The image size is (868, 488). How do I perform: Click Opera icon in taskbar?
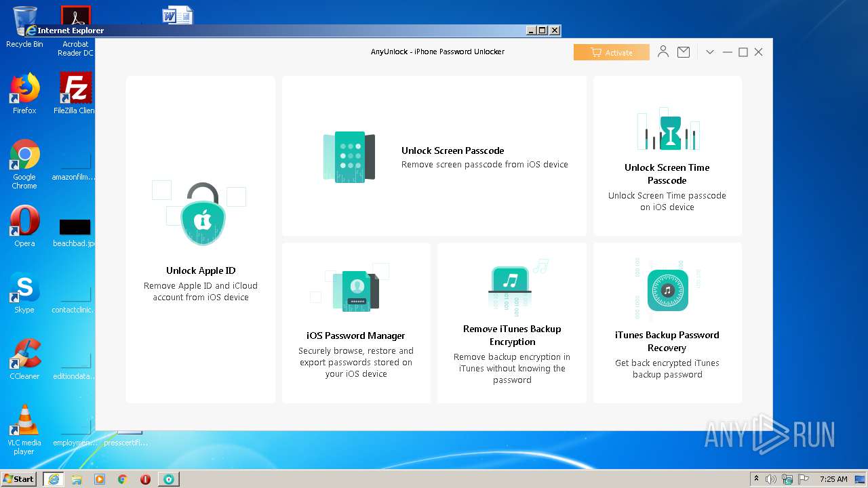pyautogui.click(x=145, y=479)
